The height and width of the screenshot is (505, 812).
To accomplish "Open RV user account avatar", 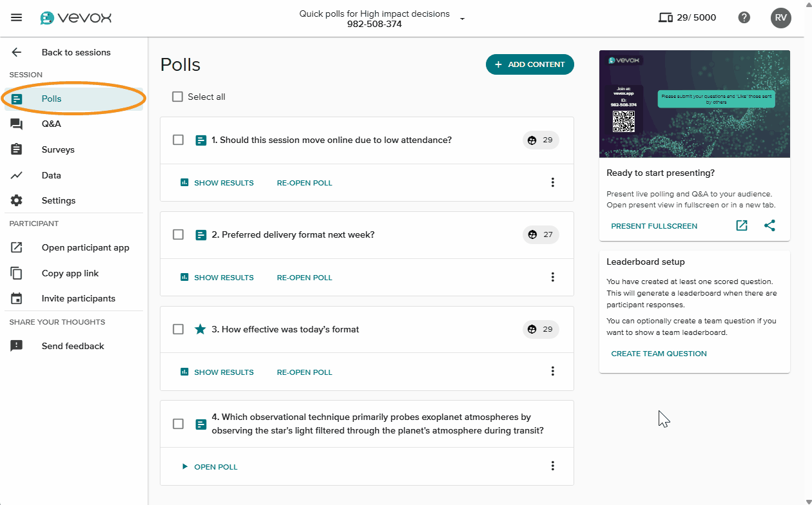I will pos(780,17).
